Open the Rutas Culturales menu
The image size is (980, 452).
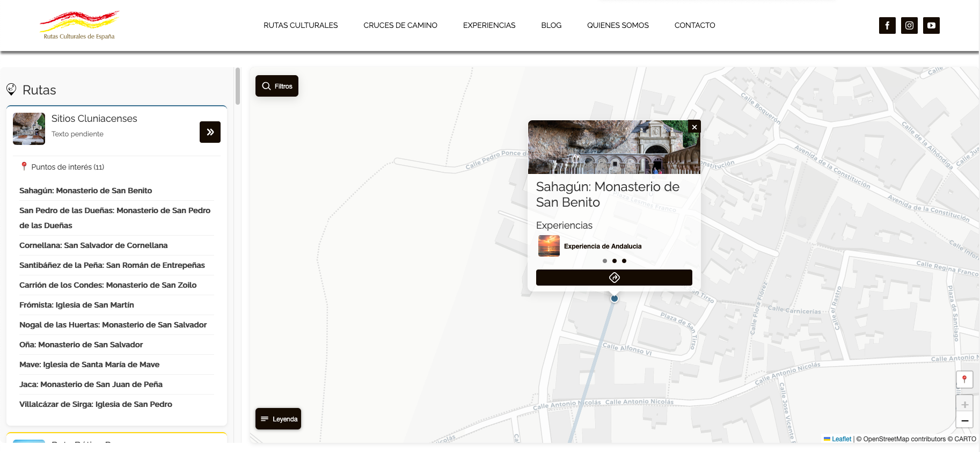301,25
